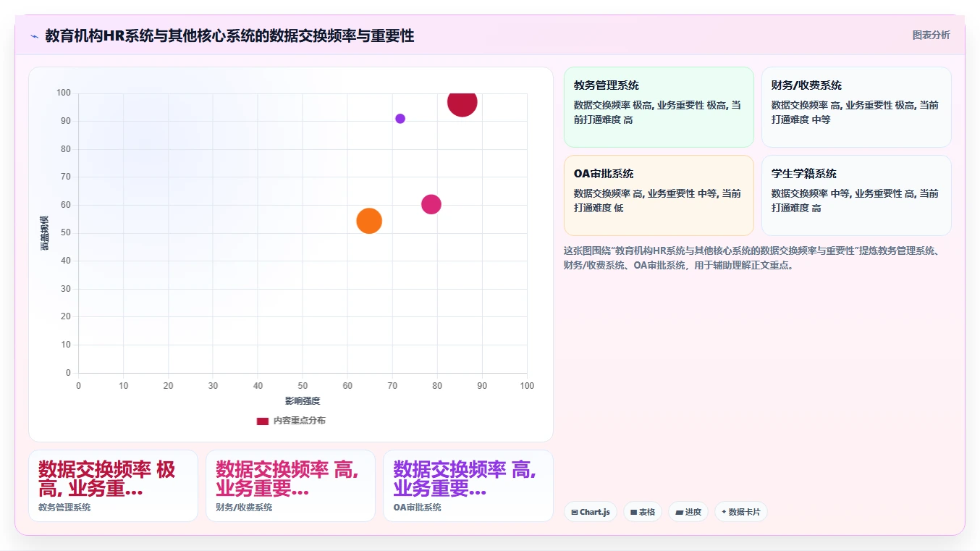This screenshot has height=551, width=980.
Task: Click the summary paragraph beginning 这张图围绕
Action: tap(753, 258)
